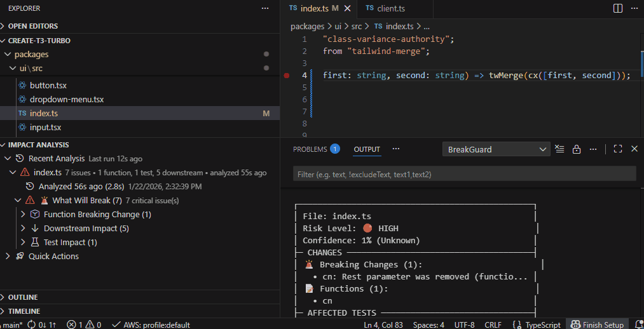Close the index.ts editor tab
The image size is (644, 329).
coord(348,8)
